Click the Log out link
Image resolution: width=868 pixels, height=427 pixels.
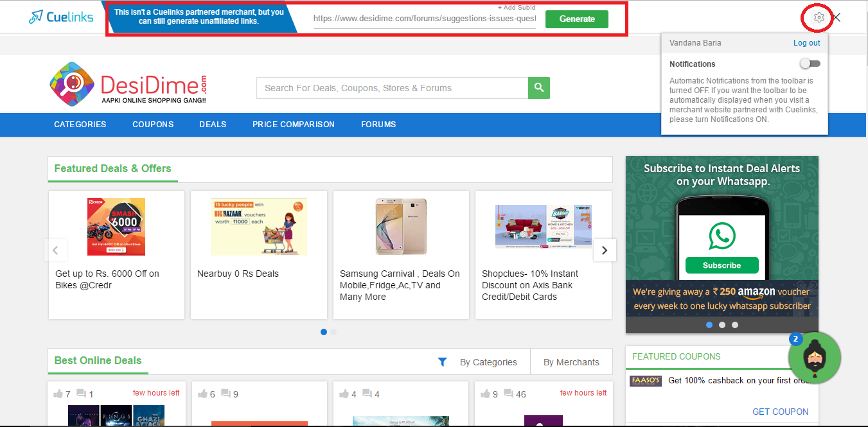(807, 43)
